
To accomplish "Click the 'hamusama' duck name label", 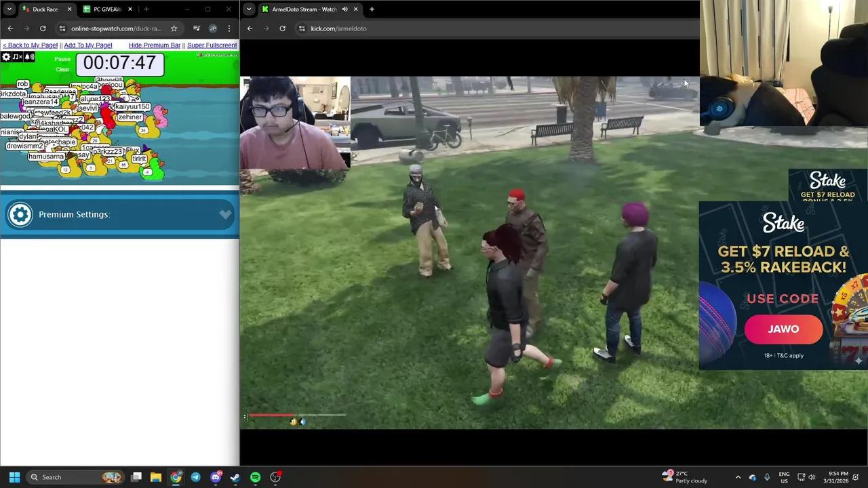I will click(46, 157).
